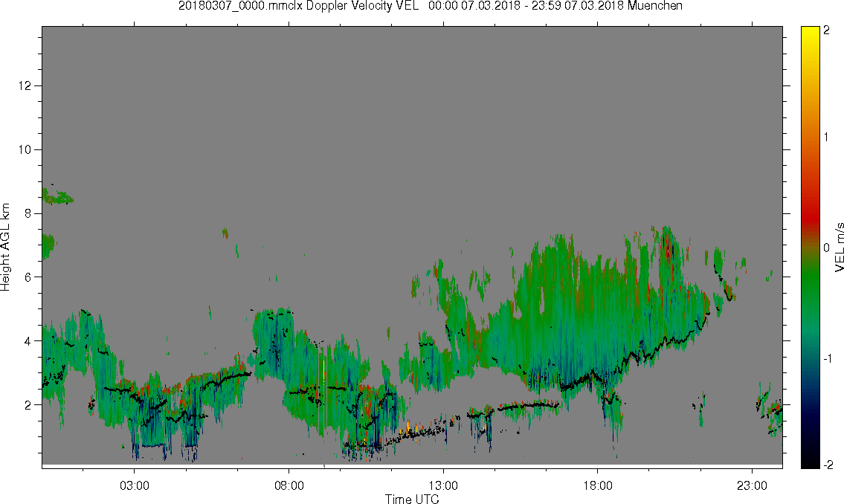Click the 23:00 time tick label
The height and width of the screenshot is (504, 844).
coord(752,485)
